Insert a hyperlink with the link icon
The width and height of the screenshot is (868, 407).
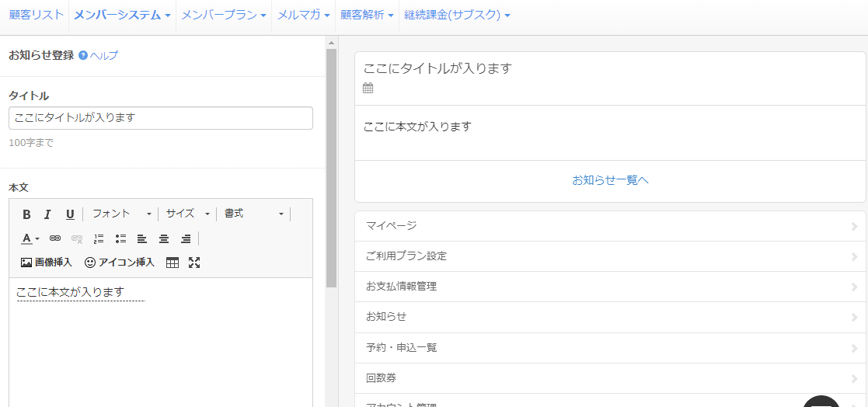(x=55, y=238)
